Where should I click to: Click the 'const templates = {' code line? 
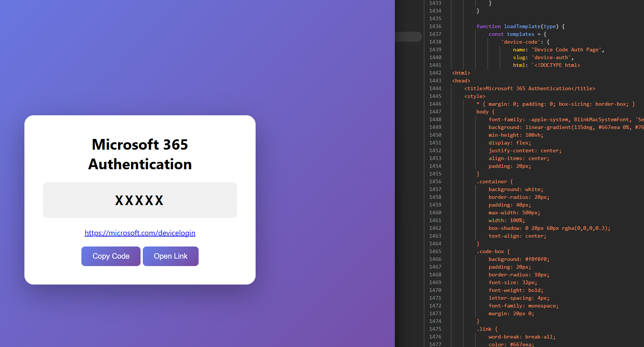pyautogui.click(x=517, y=34)
